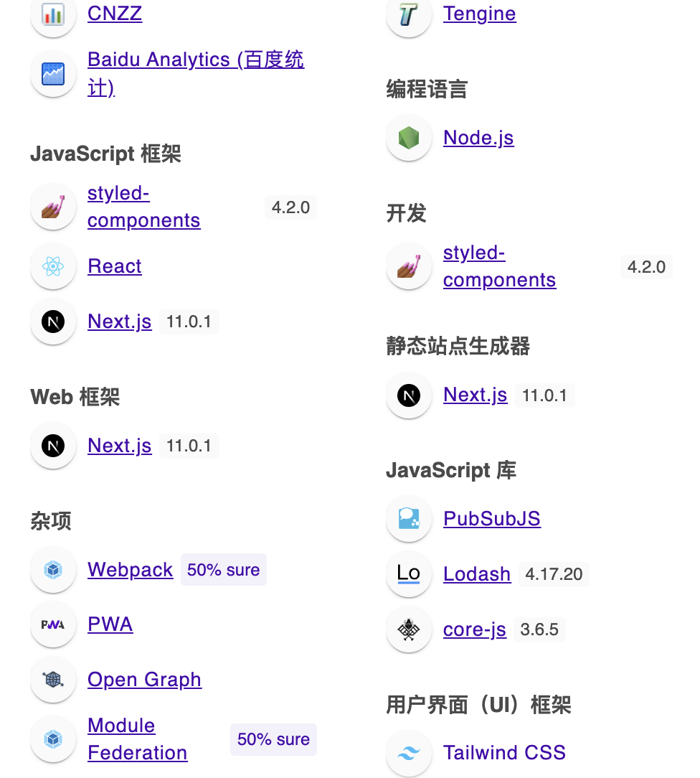
Task: Open the Open Graph link
Action: click(144, 680)
